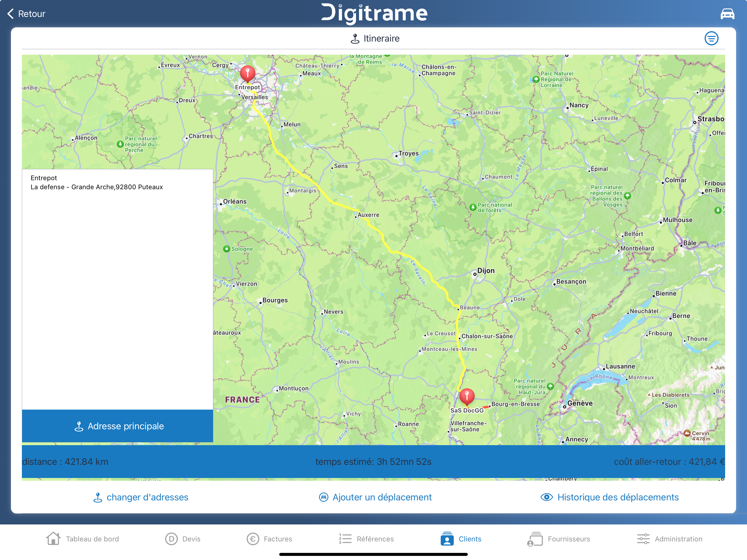Tap the Cervin mountain peak marker
This screenshot has height=560, width=747.
tap(687, 433)
